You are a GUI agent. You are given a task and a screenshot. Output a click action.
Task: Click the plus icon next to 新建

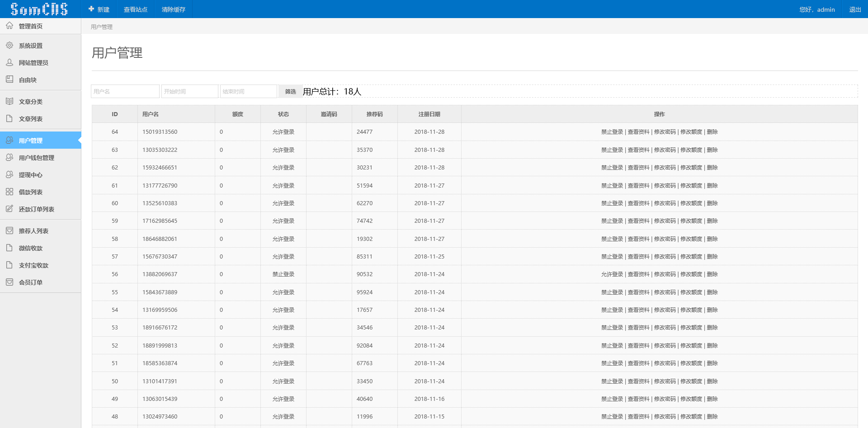pos(91,9)
